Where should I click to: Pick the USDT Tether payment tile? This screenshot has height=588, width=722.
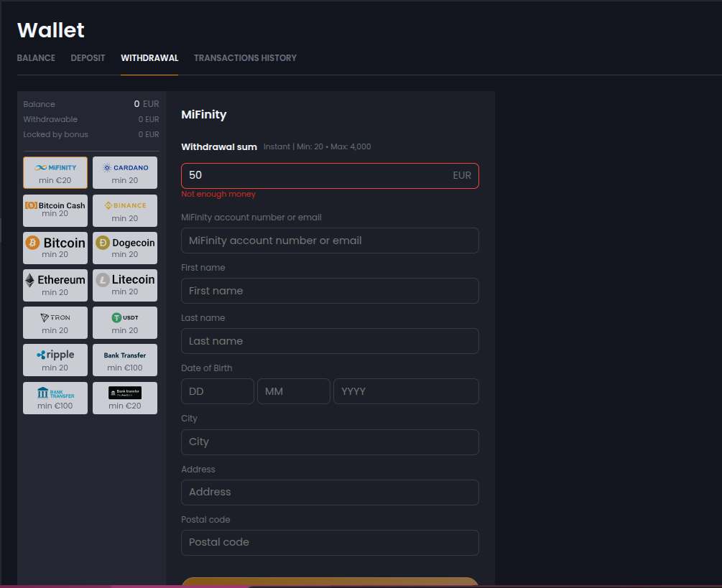click(x=125, y=322)
